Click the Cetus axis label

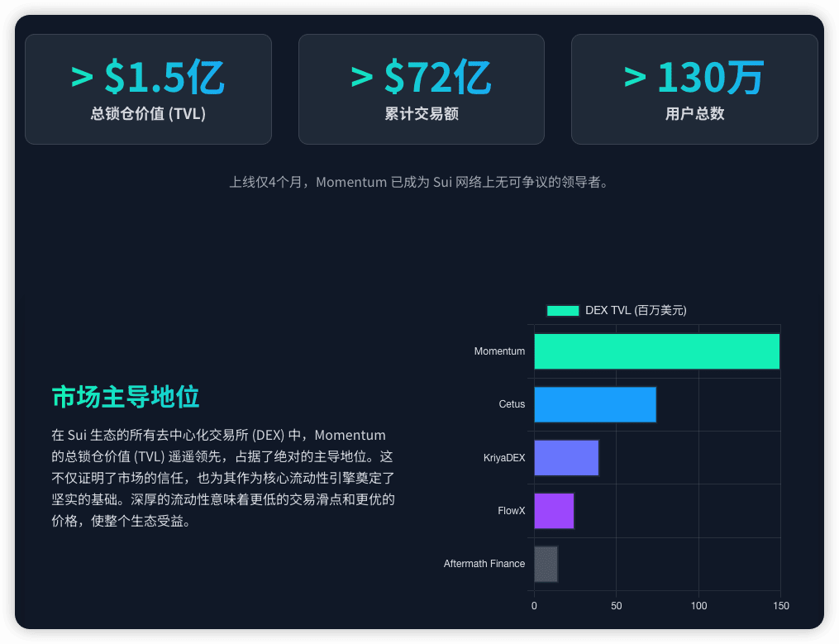512,404
